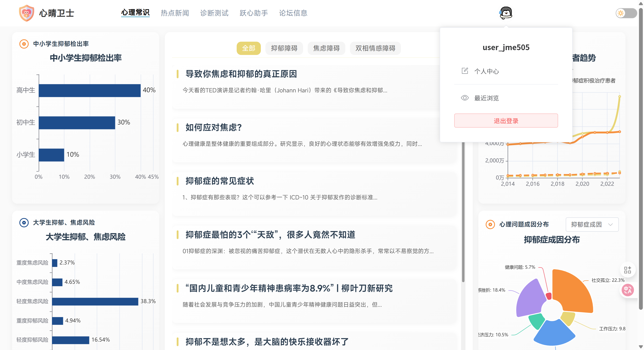Click the orange target icon by 中小学生抑郁检出率
The height and width of the screenshot is (350, 644).
24,44
